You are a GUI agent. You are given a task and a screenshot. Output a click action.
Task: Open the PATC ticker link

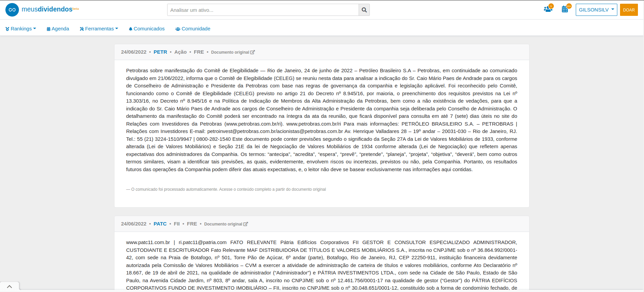(160, 224)
